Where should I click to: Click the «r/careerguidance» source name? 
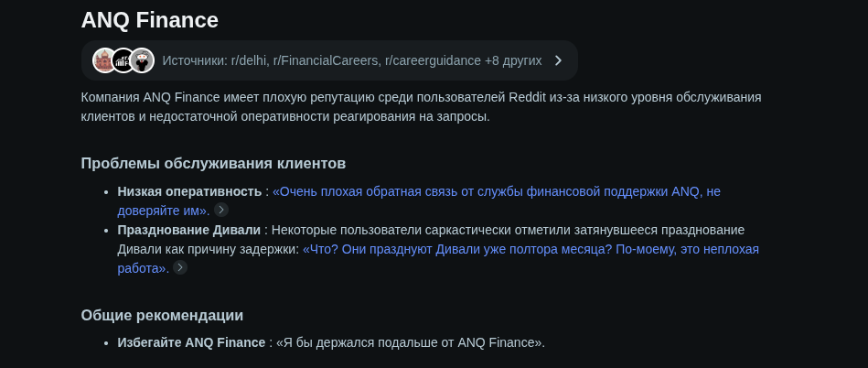pyautogui.click(x=433, y=60)
